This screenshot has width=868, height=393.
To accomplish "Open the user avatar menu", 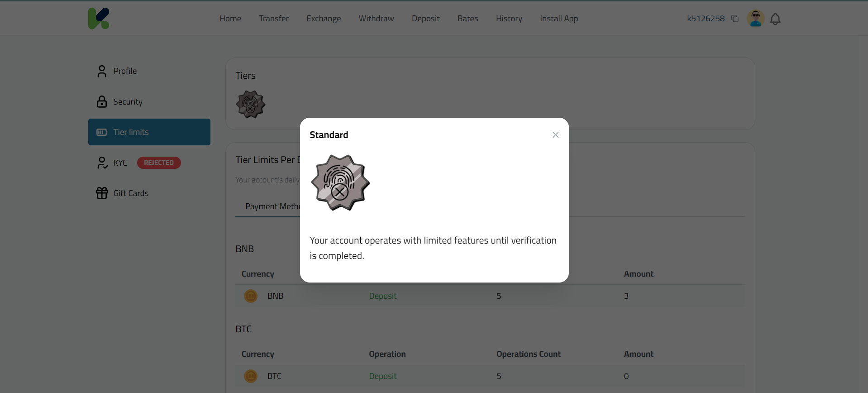I will (x=755, y=19).
